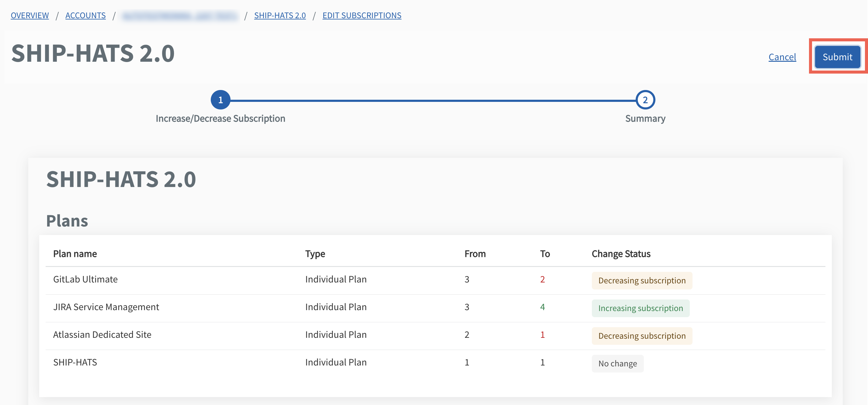The image size is (868, 405).
Task: Click the Increasing subscription badge
Action: (641, 308)
